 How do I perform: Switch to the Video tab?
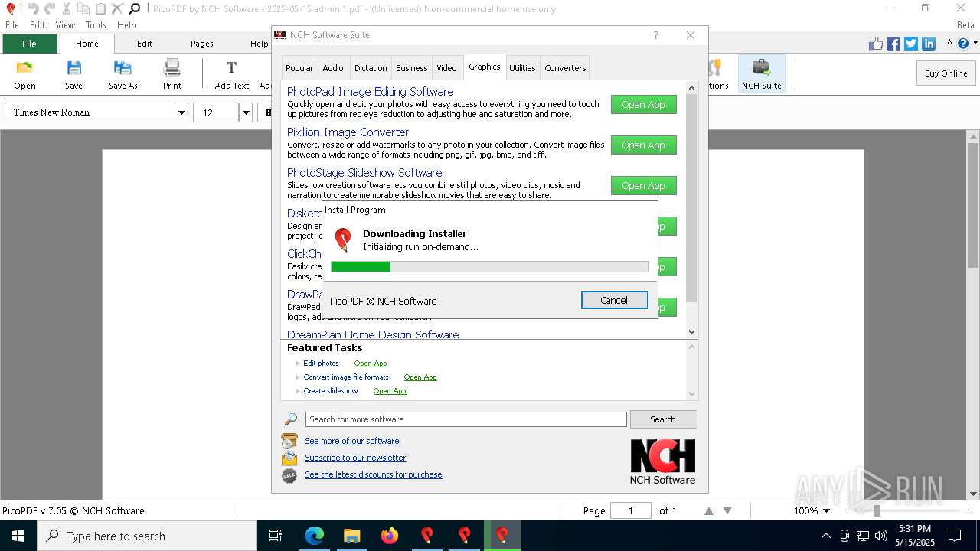click(447, 68)
